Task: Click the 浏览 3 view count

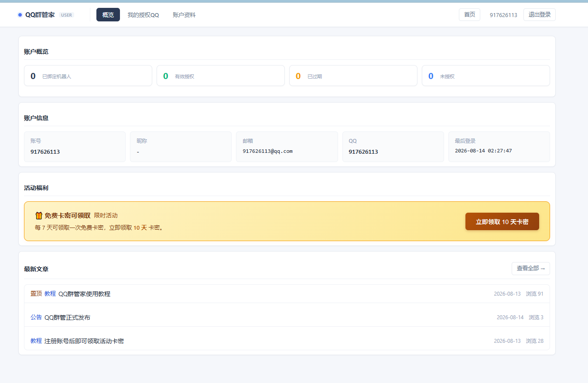Action: (x=536, y=317)
